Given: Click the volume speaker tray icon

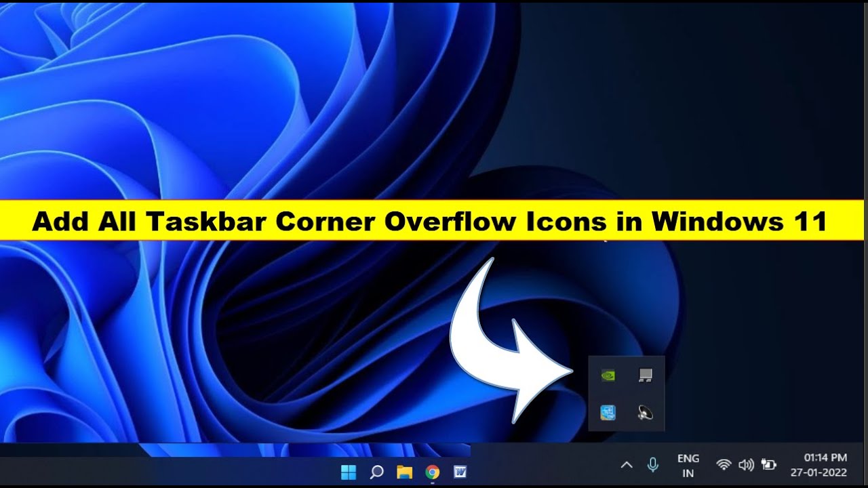Looking at the screenshot, I should 746,465.
